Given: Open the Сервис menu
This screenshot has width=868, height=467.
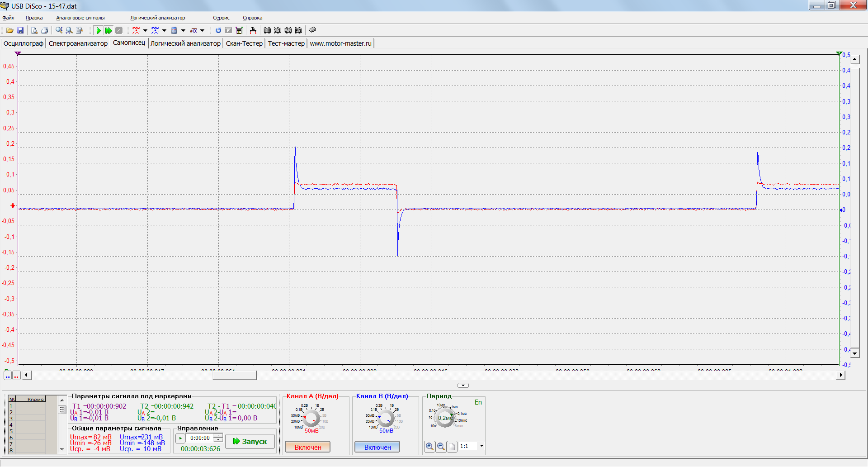Looking at the screenshot, I should click(221, 18).
